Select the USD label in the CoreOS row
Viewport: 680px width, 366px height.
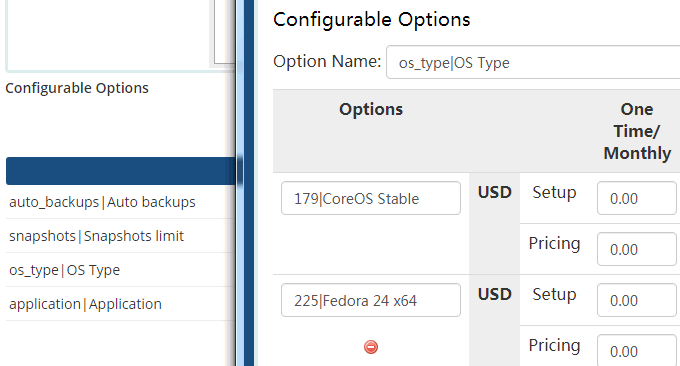[495, 193]
